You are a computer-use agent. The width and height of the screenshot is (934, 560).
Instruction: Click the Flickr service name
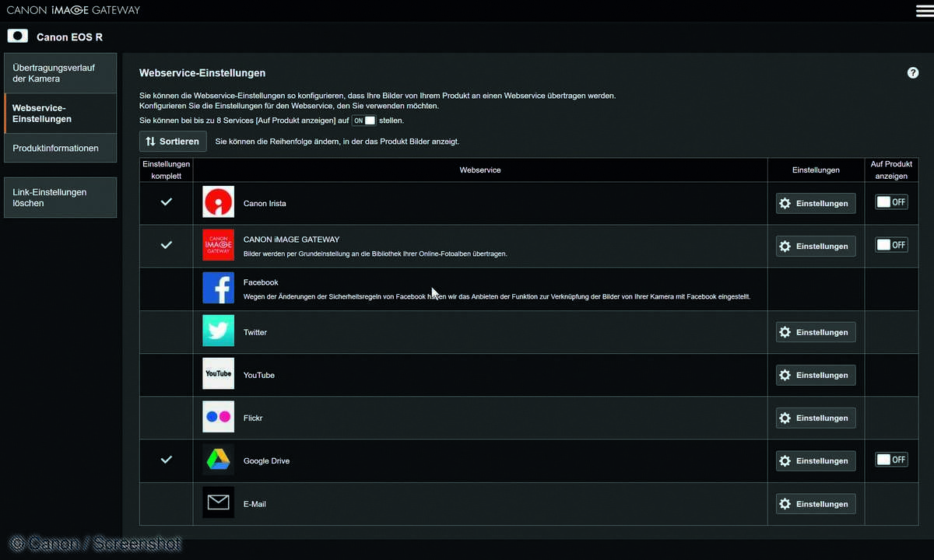[253, 418]
